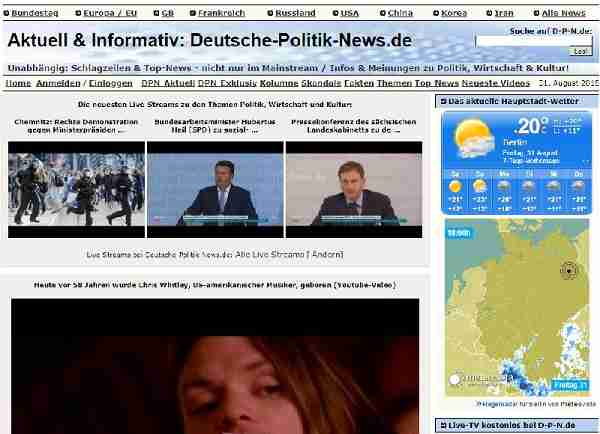
Task: Open the Kolumne section
Action: [279, 83]
